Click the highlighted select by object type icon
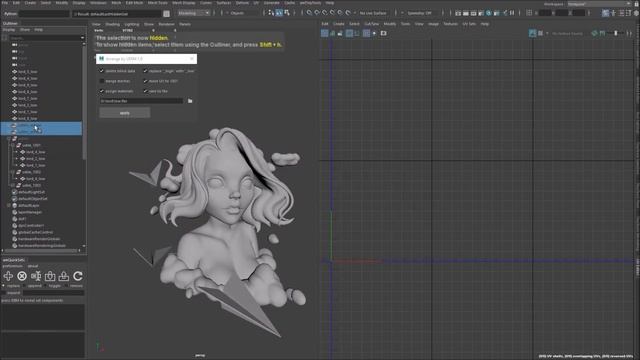This screenshot has height=360, width=640. pos(279,13)
